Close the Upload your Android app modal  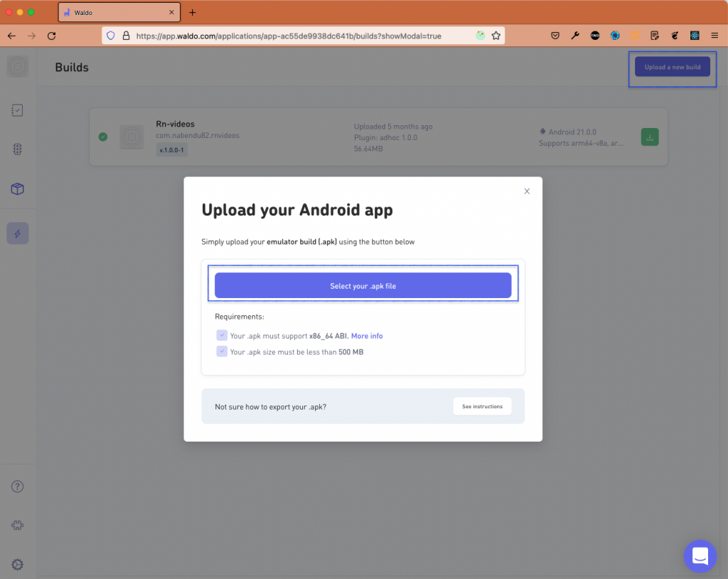click(x=527, y=191)
